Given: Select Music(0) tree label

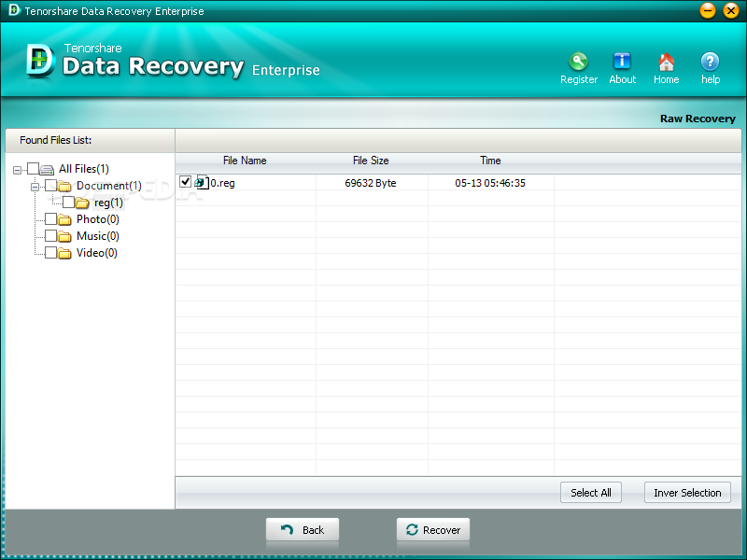Looking at the screenshot, I should (98, 236).
